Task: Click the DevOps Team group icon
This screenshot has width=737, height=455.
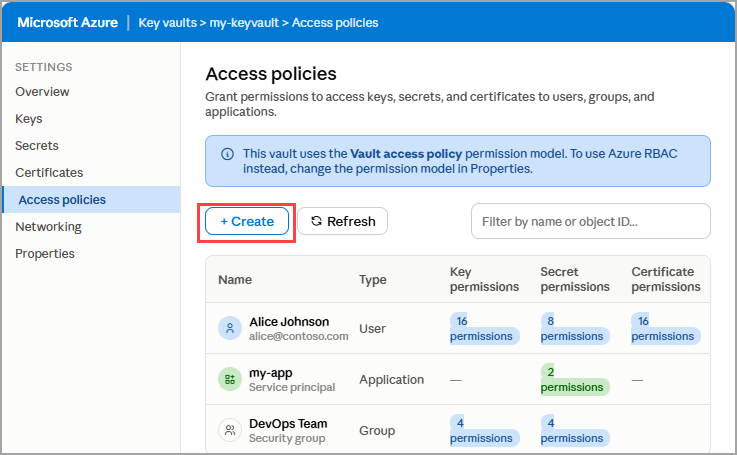Action: pos(230,430)
